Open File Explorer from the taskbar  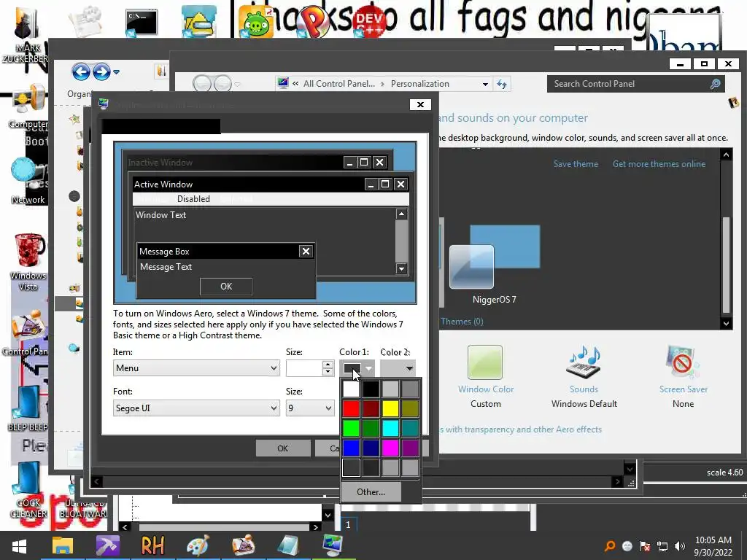[x=63, y=545]
